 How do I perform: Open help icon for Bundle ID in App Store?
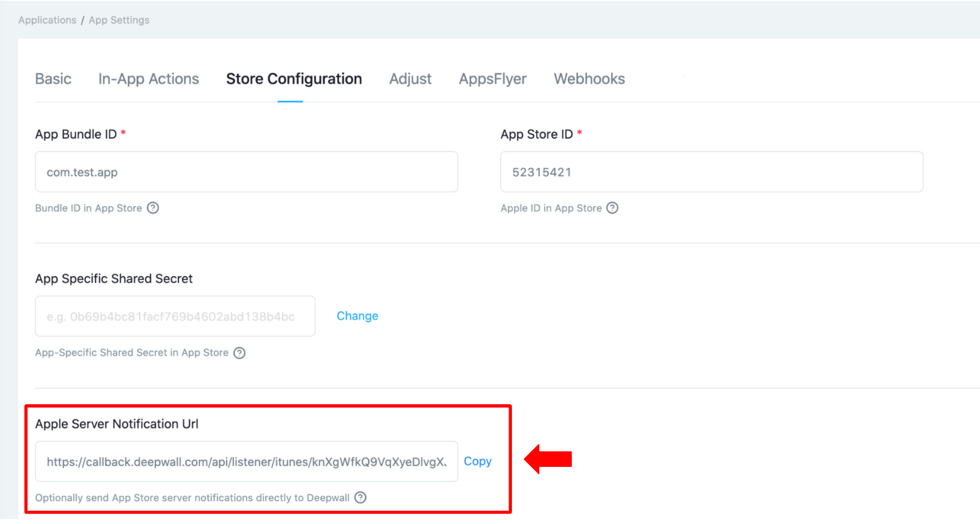click(153, 208)
